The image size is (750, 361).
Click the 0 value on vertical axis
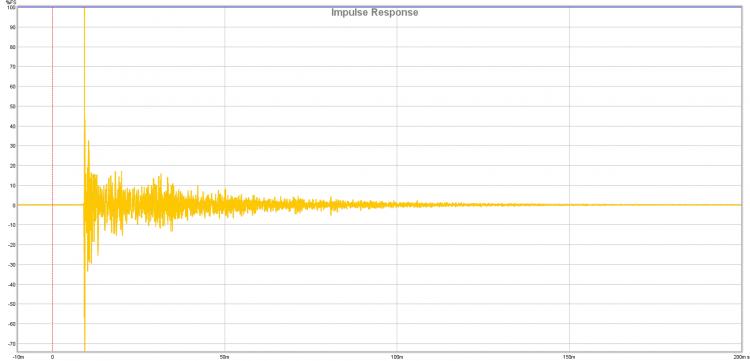pyautogui.click(x=14, y=206)
